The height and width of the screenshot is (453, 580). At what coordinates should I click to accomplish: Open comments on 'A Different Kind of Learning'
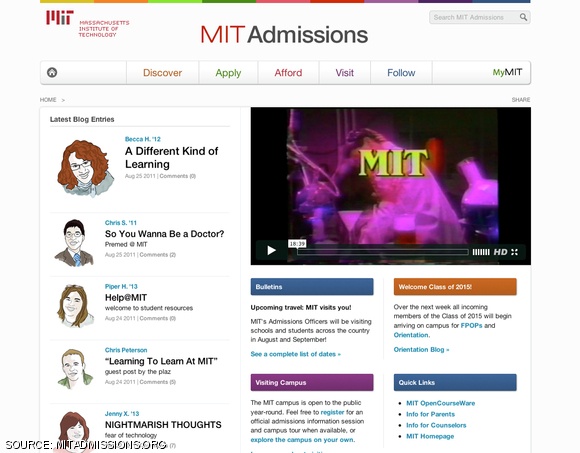[x=178, y=176]
